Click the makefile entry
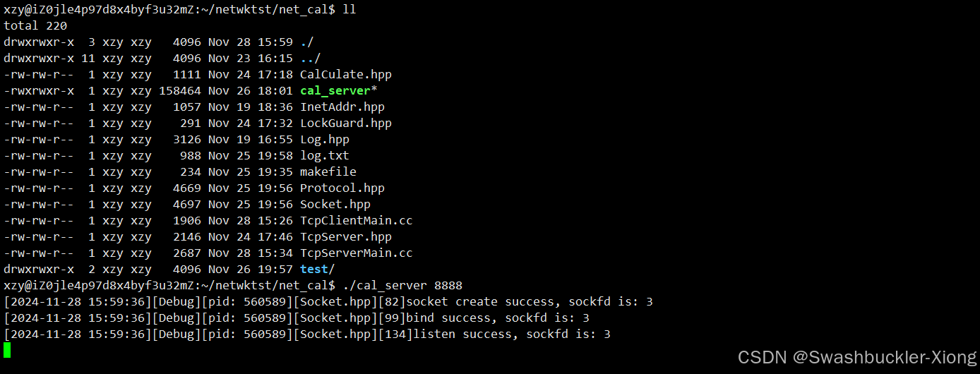This screenshot has width=980, height=374. point(328,172)
